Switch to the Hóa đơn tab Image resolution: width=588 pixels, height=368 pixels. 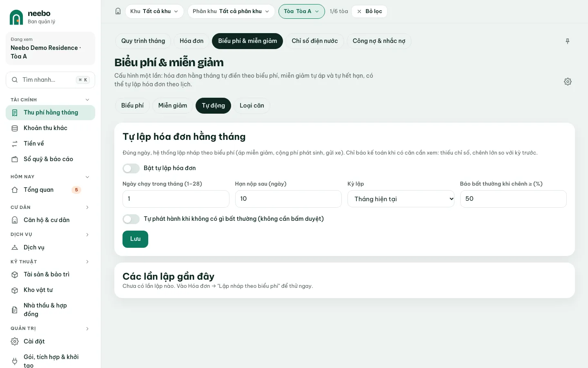point(192,41)
